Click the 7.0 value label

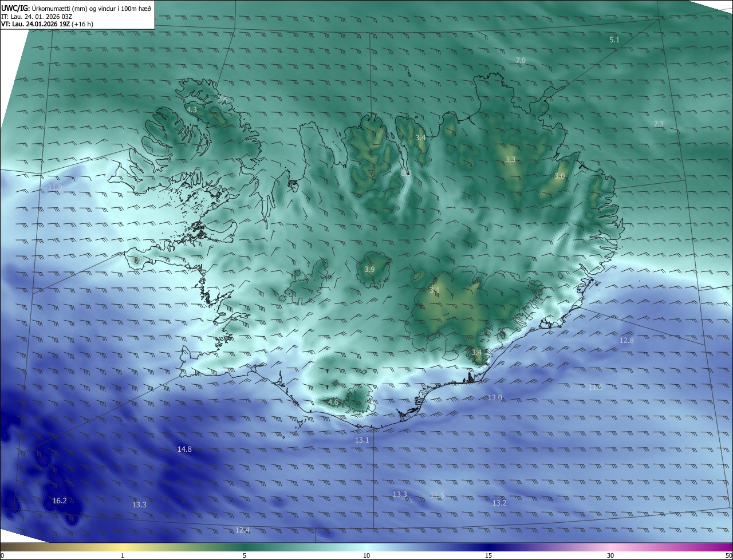521,60
